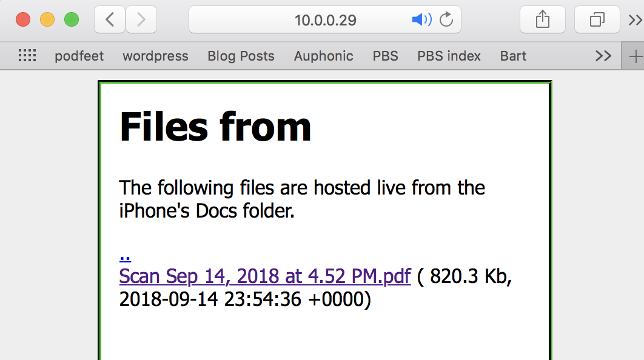Expand hidden toolbar items chevron
Screen dimensions: 644x360
[x=635, y=20]
